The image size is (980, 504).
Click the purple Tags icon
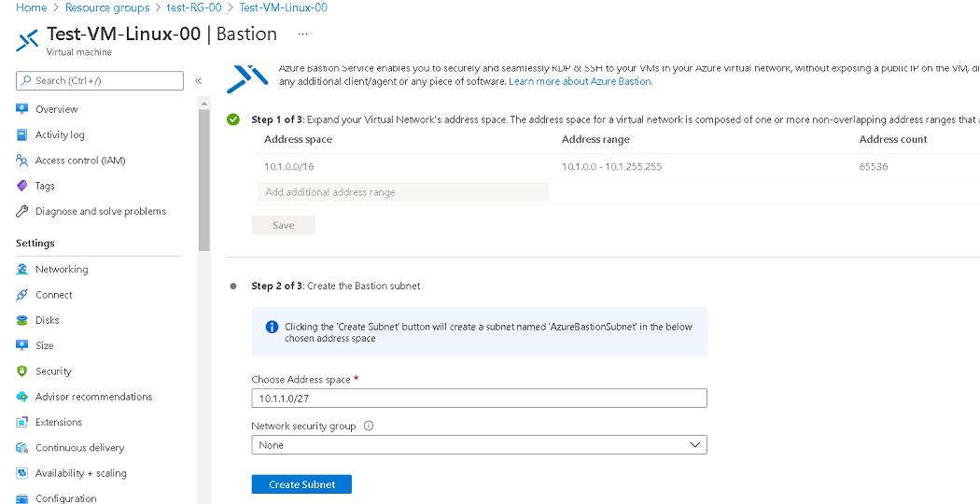[x=21, y=186]
